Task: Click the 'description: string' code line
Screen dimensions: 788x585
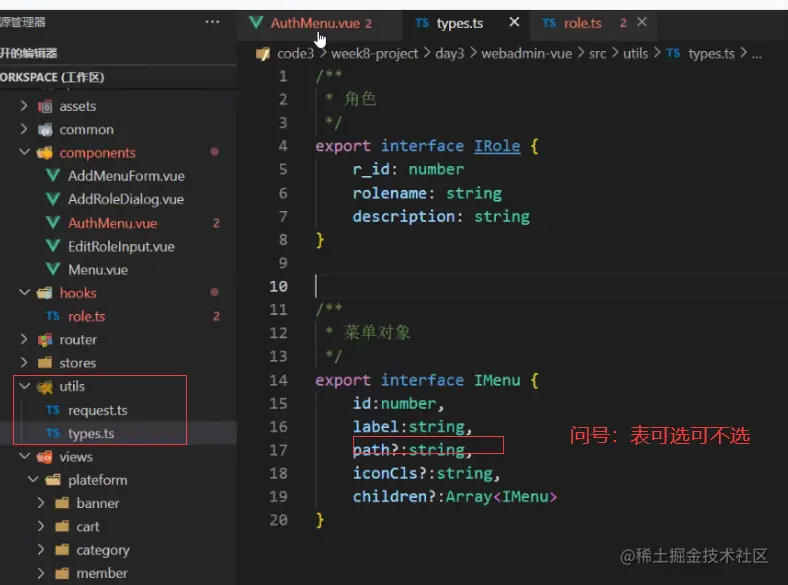Action: click(x=441, y=217)
